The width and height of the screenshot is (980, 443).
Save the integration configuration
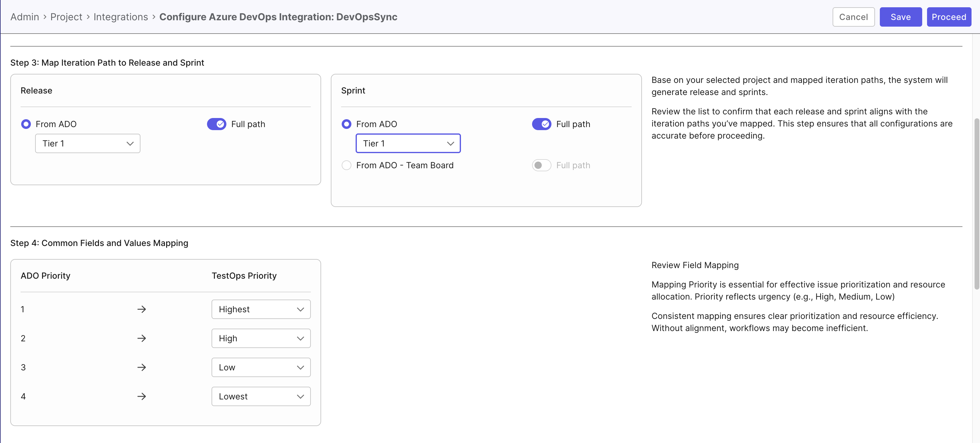pos(900,17)
